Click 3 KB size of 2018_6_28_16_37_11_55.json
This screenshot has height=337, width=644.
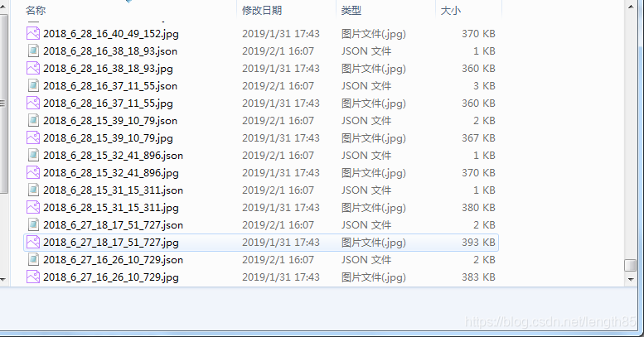[484, 86]
